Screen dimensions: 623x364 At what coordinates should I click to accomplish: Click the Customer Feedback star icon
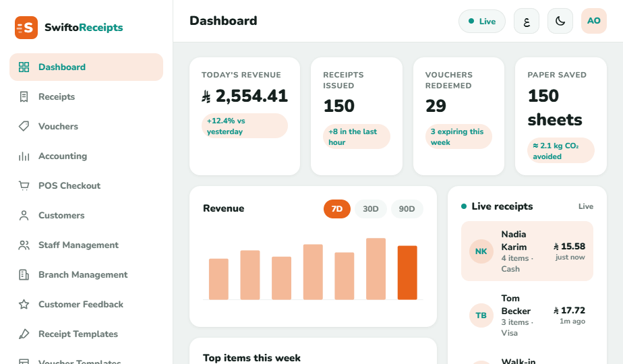pos(24,305)
